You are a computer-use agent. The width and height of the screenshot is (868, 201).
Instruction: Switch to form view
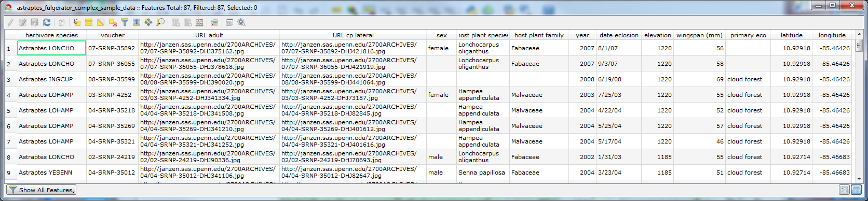[844, 190]
